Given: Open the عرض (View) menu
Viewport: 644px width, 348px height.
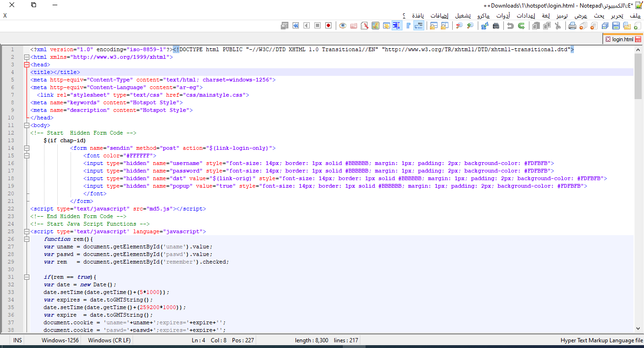Looking at the screenshot, I should click(x=581, y=16).
